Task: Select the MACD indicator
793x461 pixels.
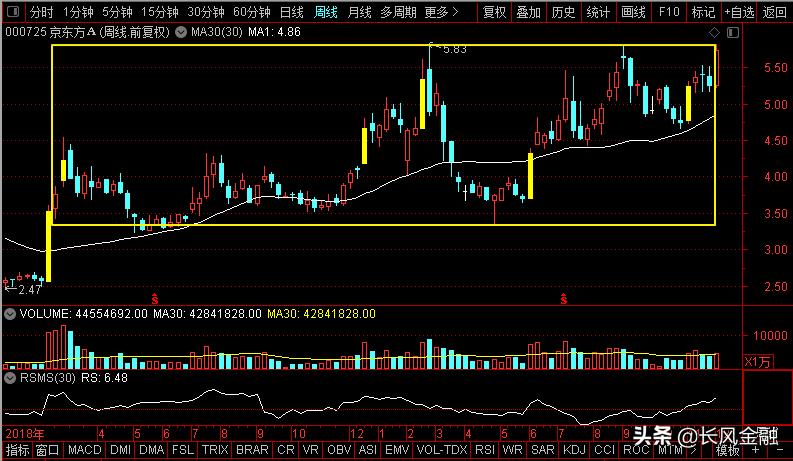Action: [x=84, y=449]
